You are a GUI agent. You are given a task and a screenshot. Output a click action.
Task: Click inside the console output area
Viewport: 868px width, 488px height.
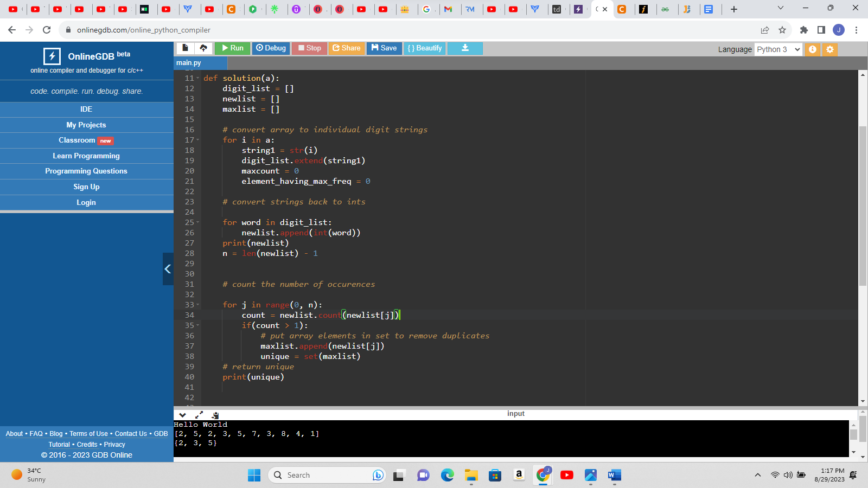click(x=511, y=439)
